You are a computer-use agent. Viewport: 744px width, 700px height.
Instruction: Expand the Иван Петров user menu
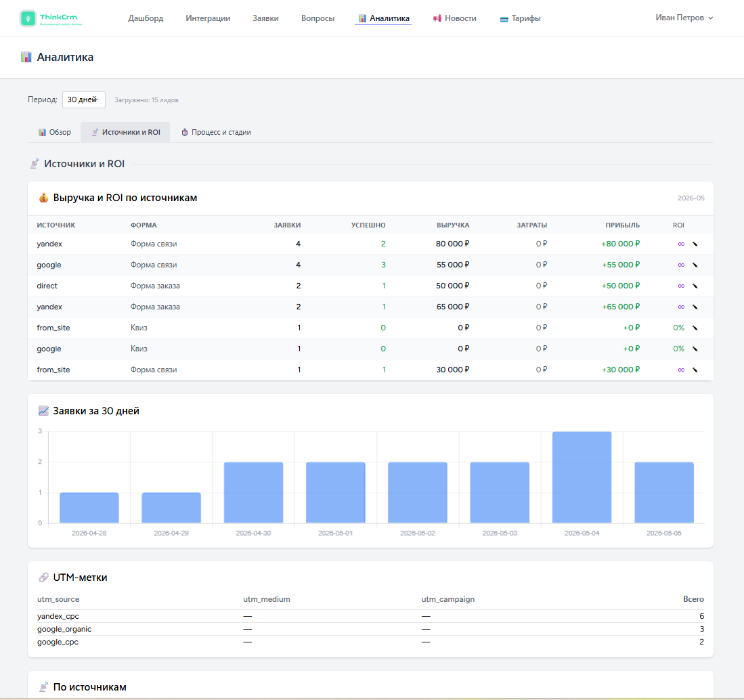click(x=684, y=18)
